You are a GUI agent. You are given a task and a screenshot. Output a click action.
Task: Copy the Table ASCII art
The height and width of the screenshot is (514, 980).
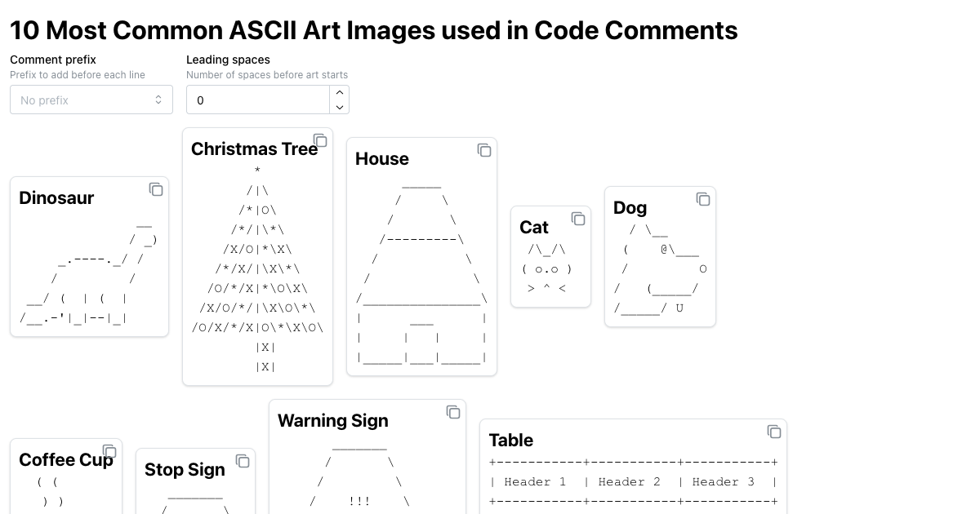tap(774, 432)
